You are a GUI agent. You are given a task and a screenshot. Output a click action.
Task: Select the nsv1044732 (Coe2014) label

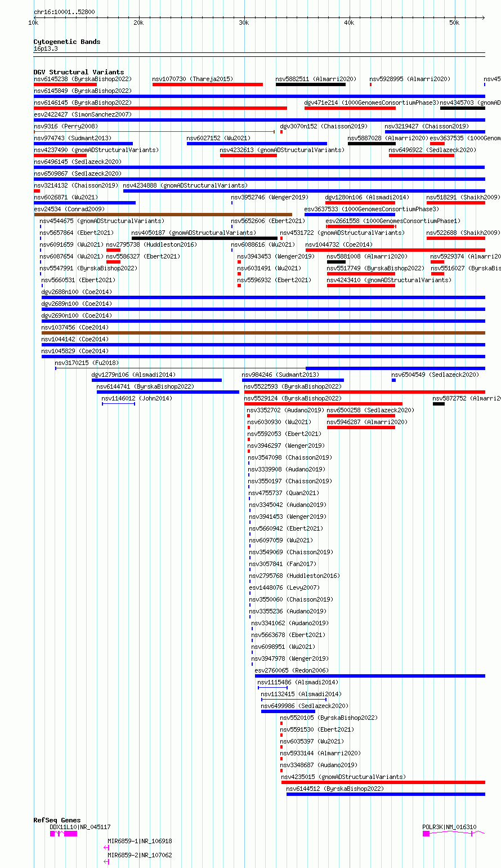339,245
